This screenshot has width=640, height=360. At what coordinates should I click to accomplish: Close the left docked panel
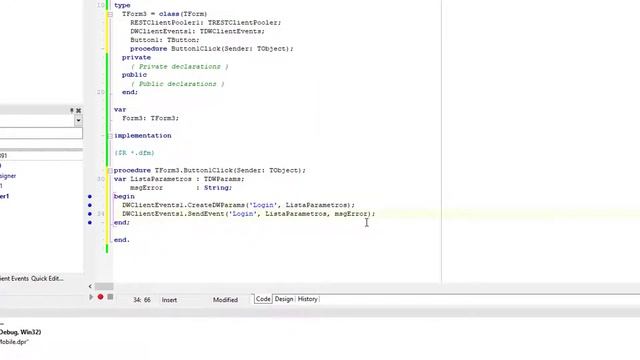tap(78, 110)
